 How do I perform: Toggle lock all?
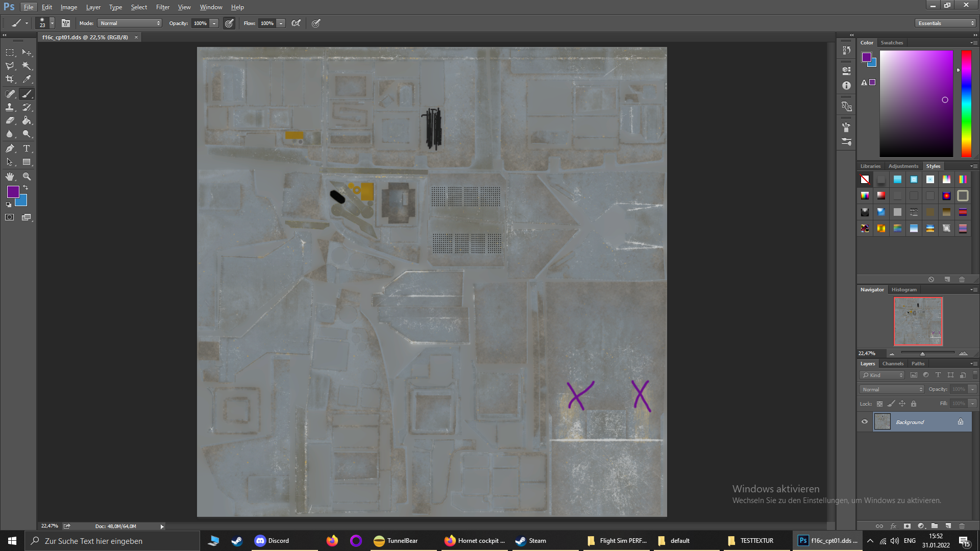[x=914, y=404]
